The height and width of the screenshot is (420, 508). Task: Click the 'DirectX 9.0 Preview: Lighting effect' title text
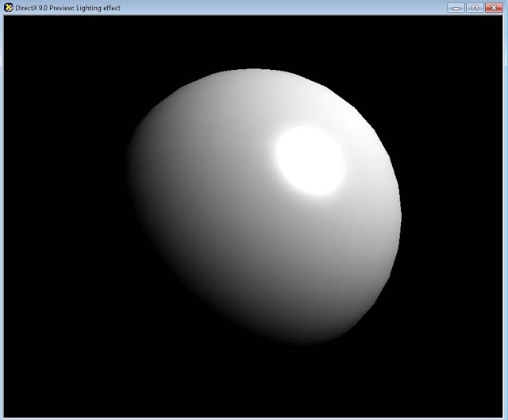coord(67,8)
